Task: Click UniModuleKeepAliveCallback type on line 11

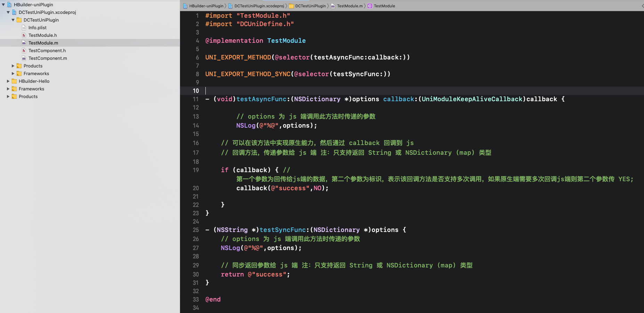Action: point(472,99)
